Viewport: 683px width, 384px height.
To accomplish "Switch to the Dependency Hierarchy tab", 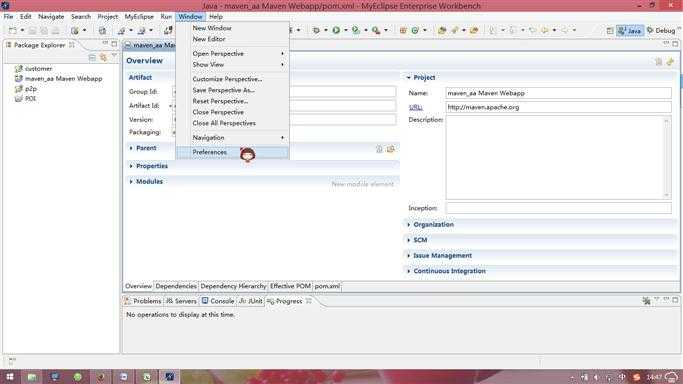I will point(233,286).
